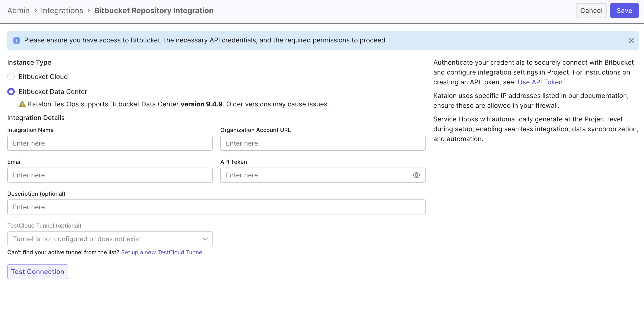
Task: Click the Integration Details heading
Action: click(36, 118)
